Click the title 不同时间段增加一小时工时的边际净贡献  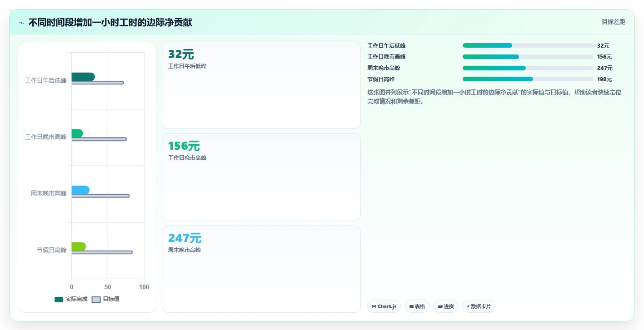tap(110, 23)
